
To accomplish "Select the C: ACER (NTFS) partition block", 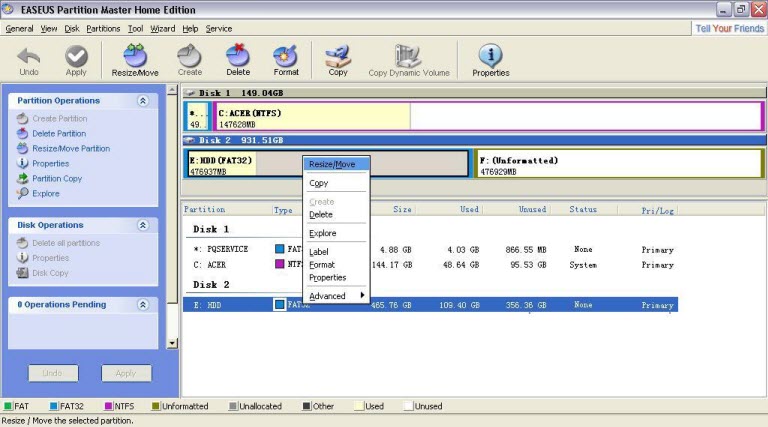I will (x=488, y=117).
